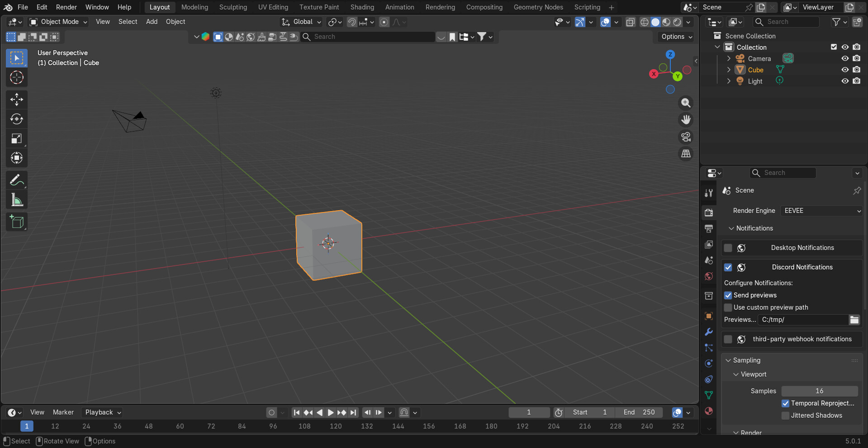Open the View Layer properties tab
This screenshot has height=448, width=868.
pos(709,245)
